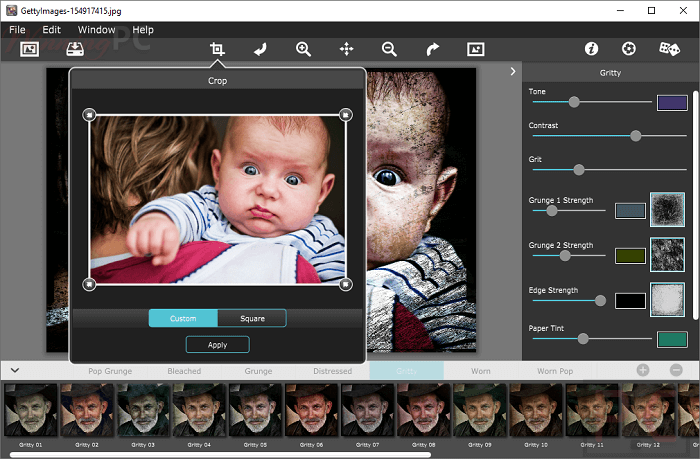Viewport: 700px width, 459px height.
Task: Collapse the right panel using the chevron
Action: (513, 71)
